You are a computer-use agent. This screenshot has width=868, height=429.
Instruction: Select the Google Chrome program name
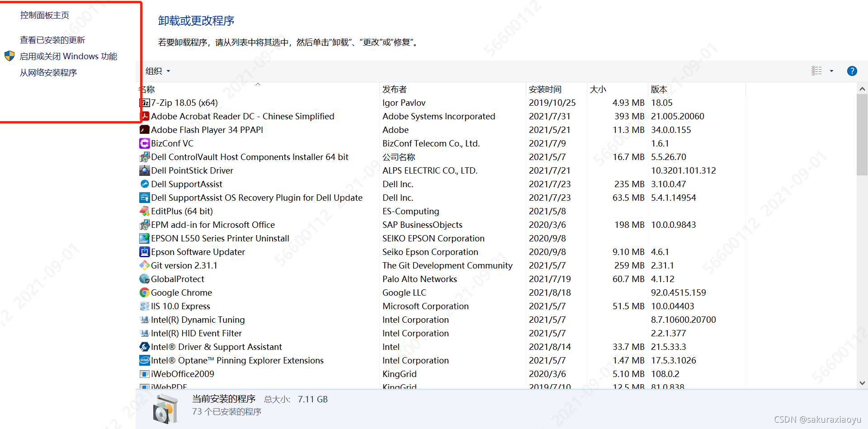(181, 293)
